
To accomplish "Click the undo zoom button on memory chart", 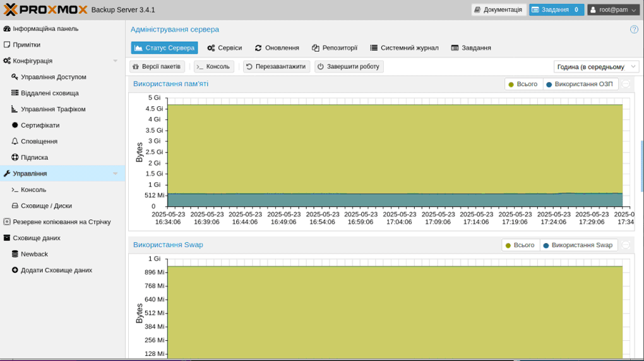I will [x=626, y=84].
